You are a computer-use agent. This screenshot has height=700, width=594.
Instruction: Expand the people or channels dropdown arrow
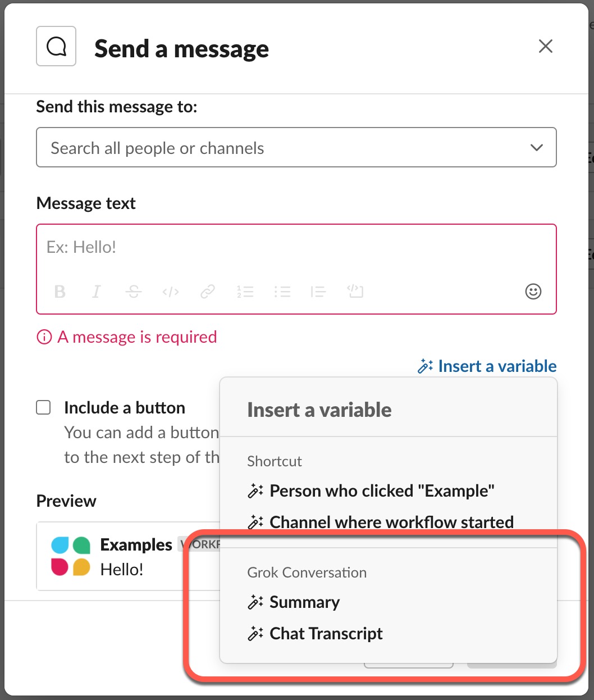(x=537, y=148)
